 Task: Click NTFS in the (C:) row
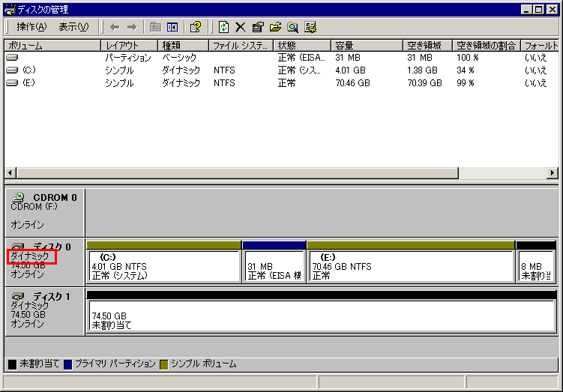tap(224, 70)
